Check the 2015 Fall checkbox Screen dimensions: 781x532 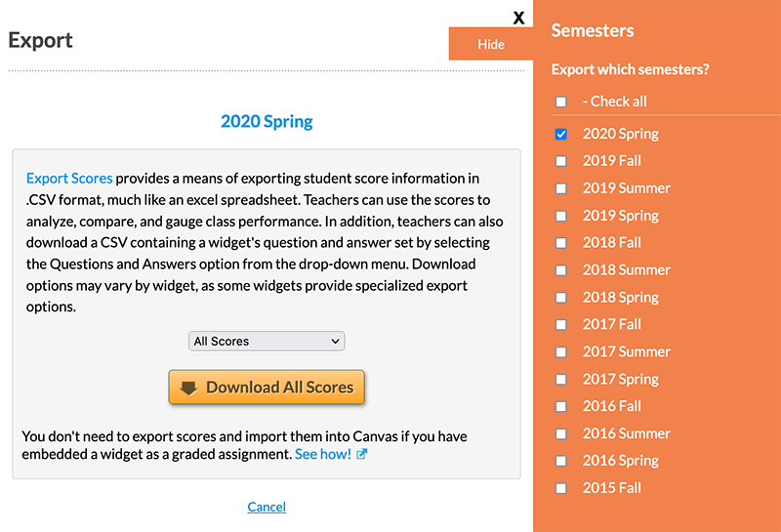560,488
